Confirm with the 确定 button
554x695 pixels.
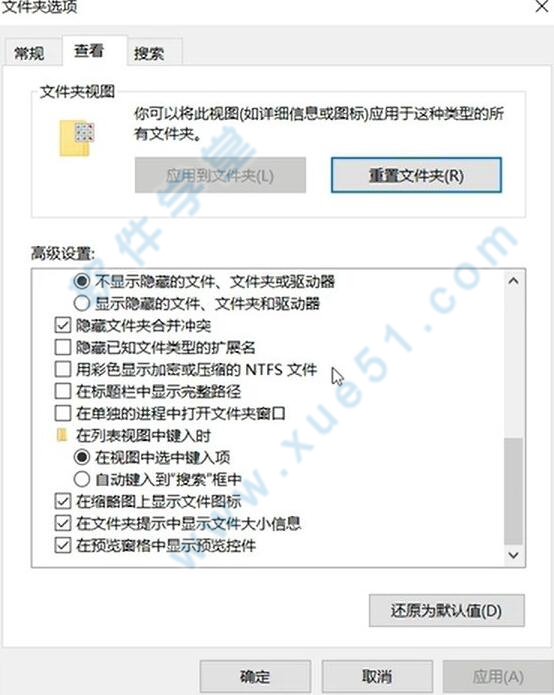[255, 676]
